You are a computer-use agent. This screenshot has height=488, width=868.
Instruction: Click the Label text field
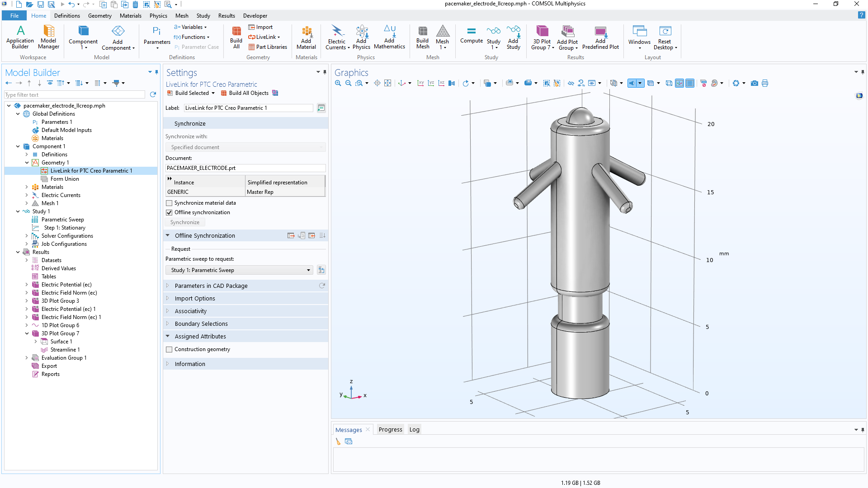248,108
